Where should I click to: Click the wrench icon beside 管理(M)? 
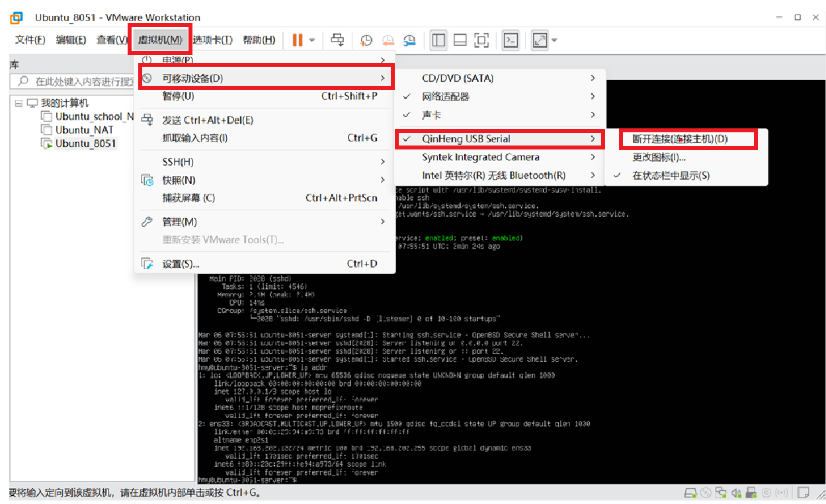[147, 222]
